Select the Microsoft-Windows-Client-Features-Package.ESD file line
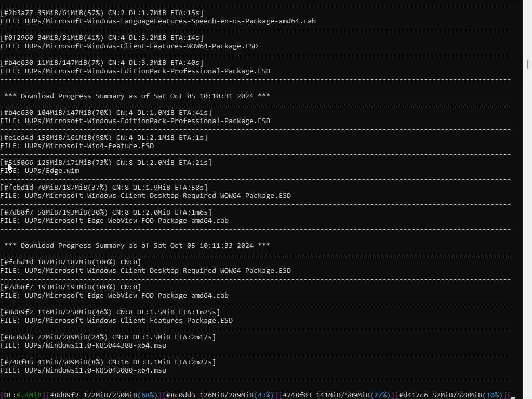The image size is (532, 399). 116,320
